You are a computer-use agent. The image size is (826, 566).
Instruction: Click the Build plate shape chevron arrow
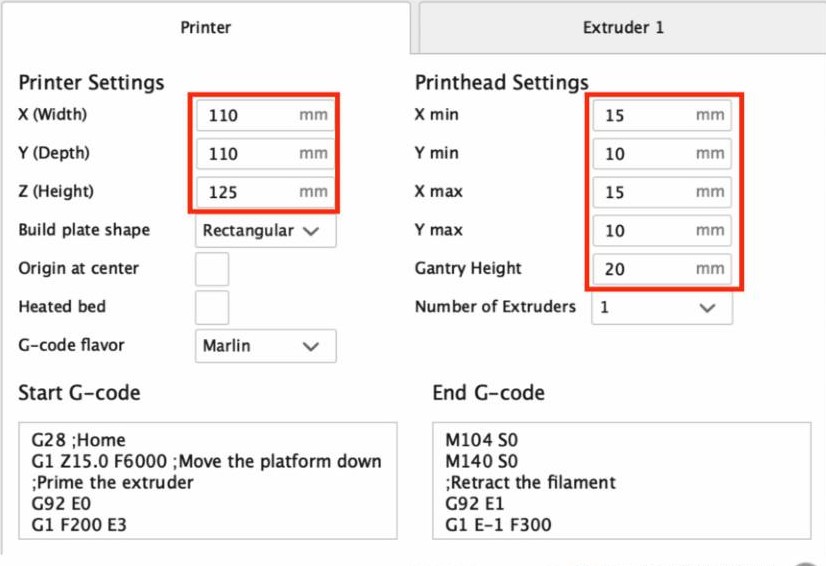(x=311, y=231)
